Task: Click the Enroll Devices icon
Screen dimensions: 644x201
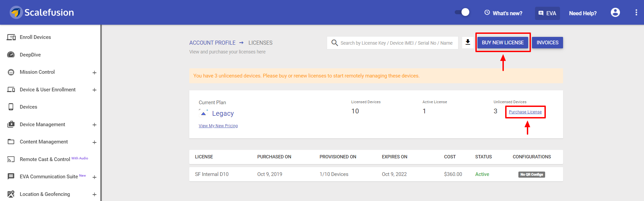Action: [x=11, y=37]
